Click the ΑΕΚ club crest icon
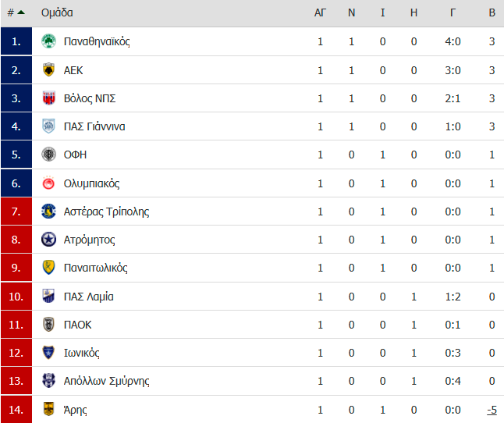This screenshot has height=423, width=504. [48, 69]
